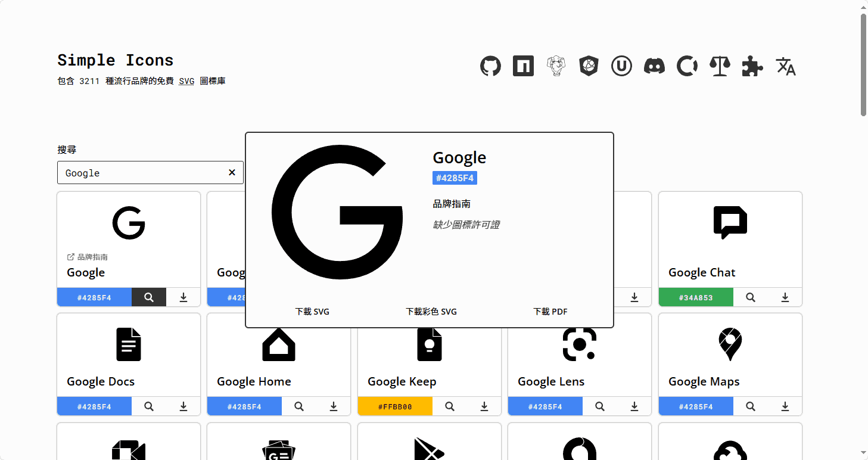View details magnifier on Google Home card
868x460 pixels.
tap(299, 406)
